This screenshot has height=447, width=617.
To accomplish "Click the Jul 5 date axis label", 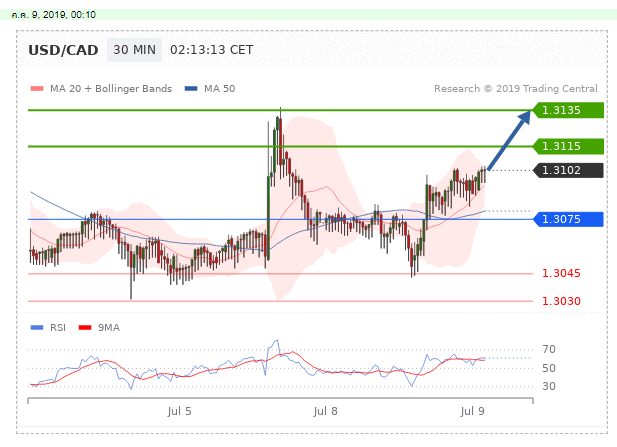I will click(x=179, y=412).
